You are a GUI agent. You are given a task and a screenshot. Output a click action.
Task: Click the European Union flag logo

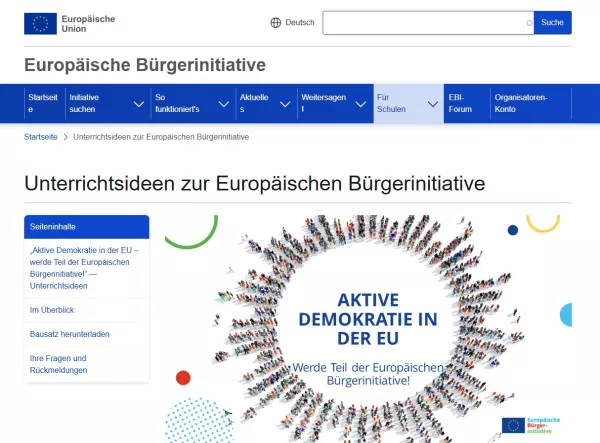pyautogui.click(x=40, y=24)
